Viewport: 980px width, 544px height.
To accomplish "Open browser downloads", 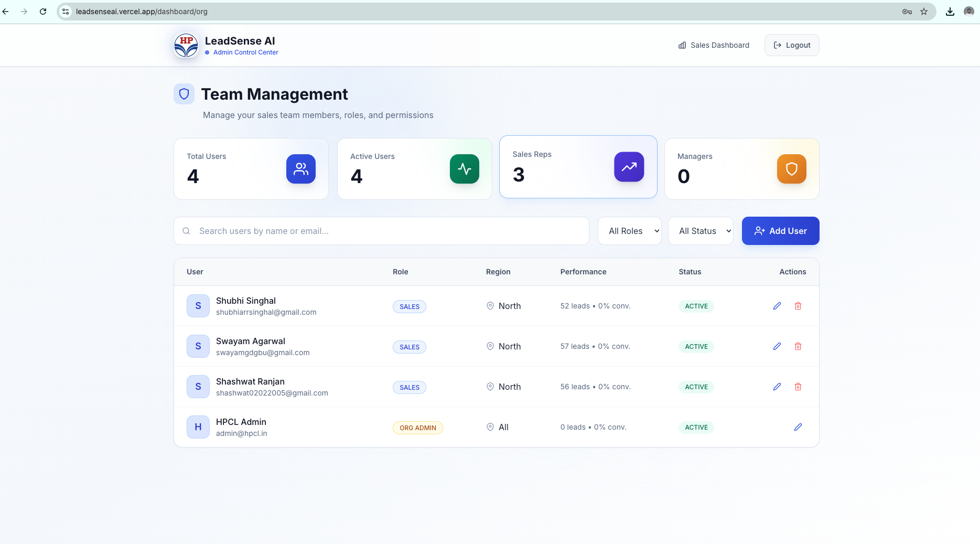I will click(x=950, y=12).
